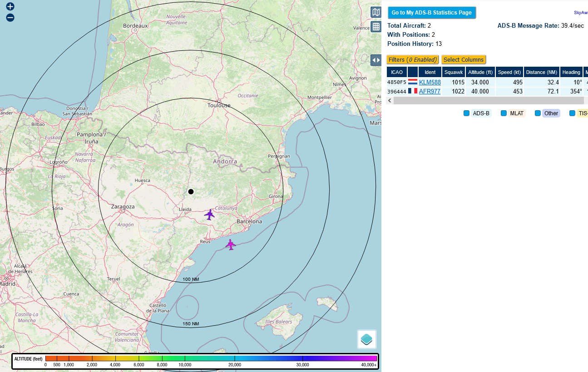
Task: Zoom in on the map
Action: coord(10,7)
